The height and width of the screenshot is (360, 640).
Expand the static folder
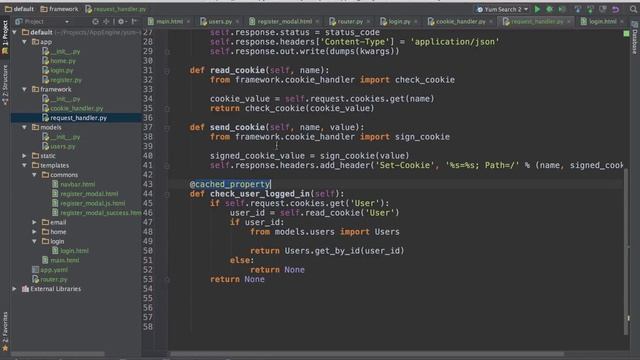(24, 156)
